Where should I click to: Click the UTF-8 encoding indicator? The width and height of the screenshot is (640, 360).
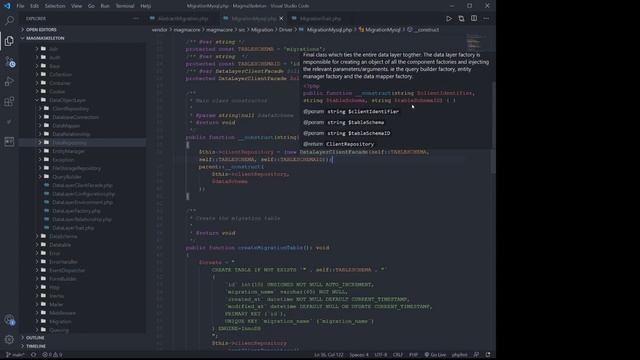[x=380, y=355]
